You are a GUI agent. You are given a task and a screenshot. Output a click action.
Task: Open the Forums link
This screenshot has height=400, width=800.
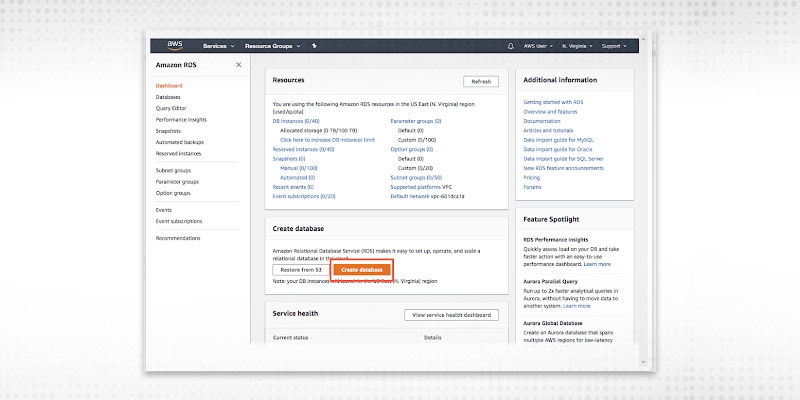532,187
